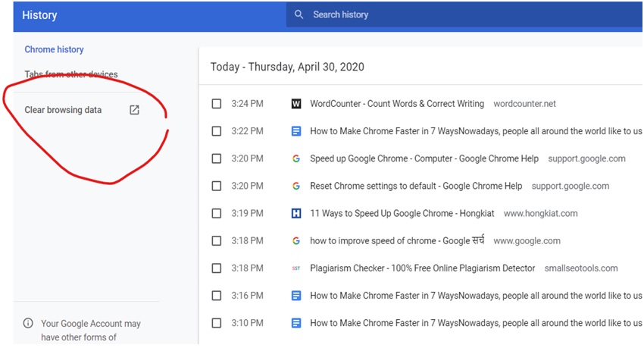Click WordCounter favicon at 3:24 PM

click(296, 104)
